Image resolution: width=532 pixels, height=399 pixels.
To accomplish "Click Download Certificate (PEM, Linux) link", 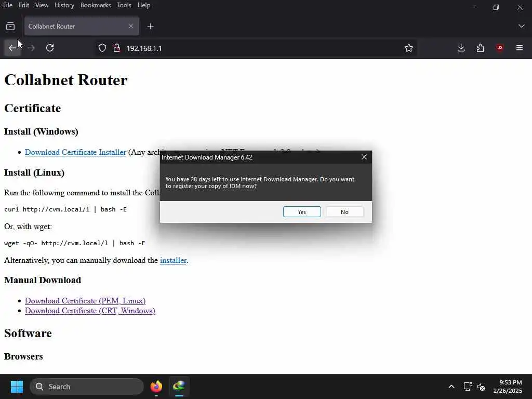I will tap(85, 301).
